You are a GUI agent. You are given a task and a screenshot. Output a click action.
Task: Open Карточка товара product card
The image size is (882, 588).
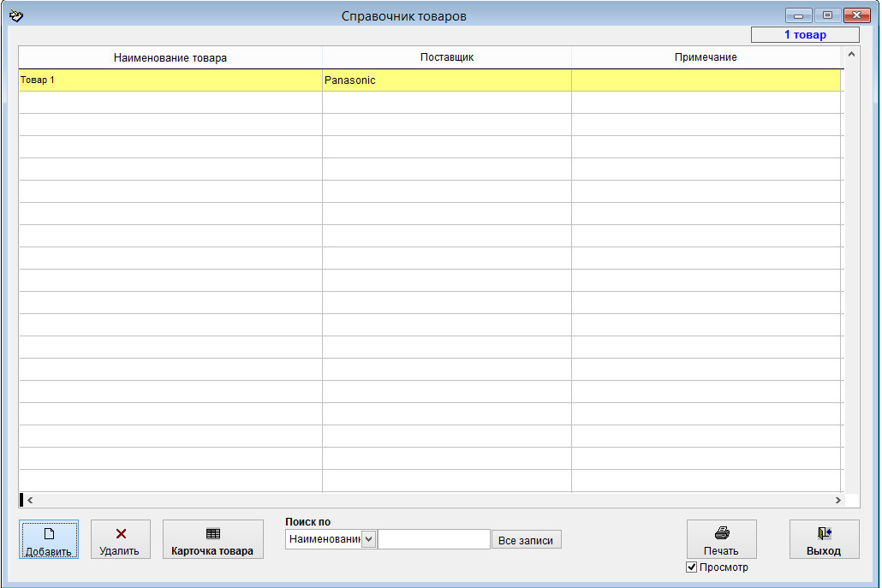tap(212, 539)
